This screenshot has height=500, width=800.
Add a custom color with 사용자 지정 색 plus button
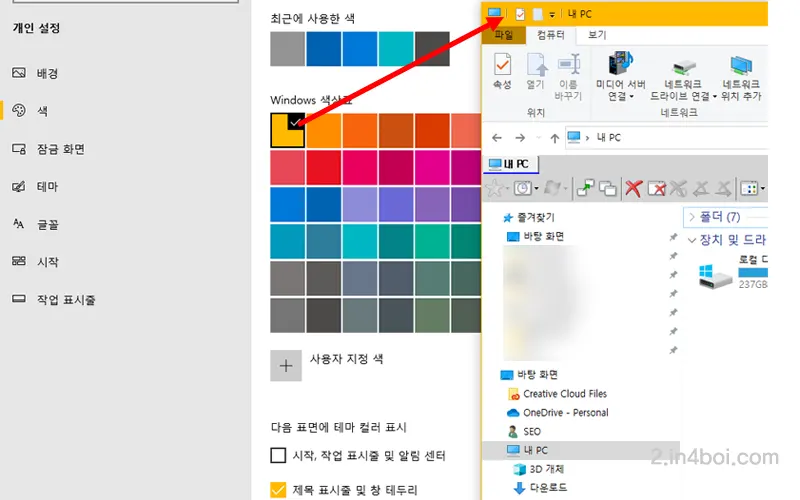click(x=286, y=365)
